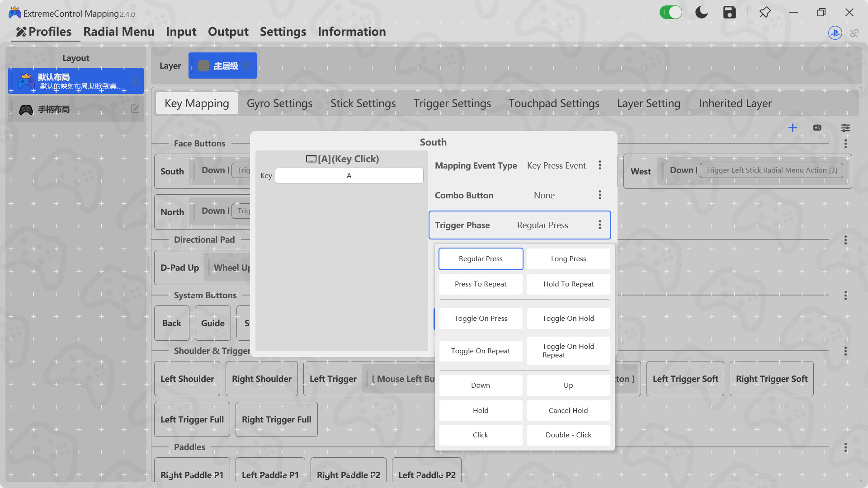Click the Left Trigger Full button
868x488 pixels.
[192, 419]
